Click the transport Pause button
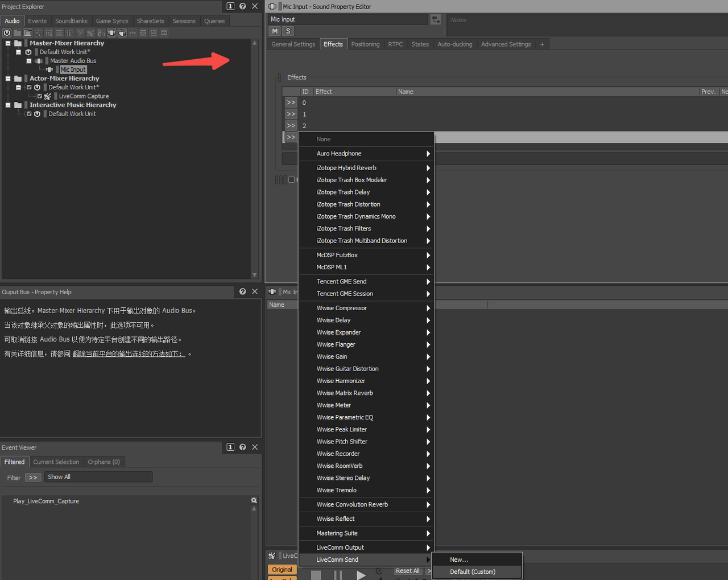 point(338,575)
